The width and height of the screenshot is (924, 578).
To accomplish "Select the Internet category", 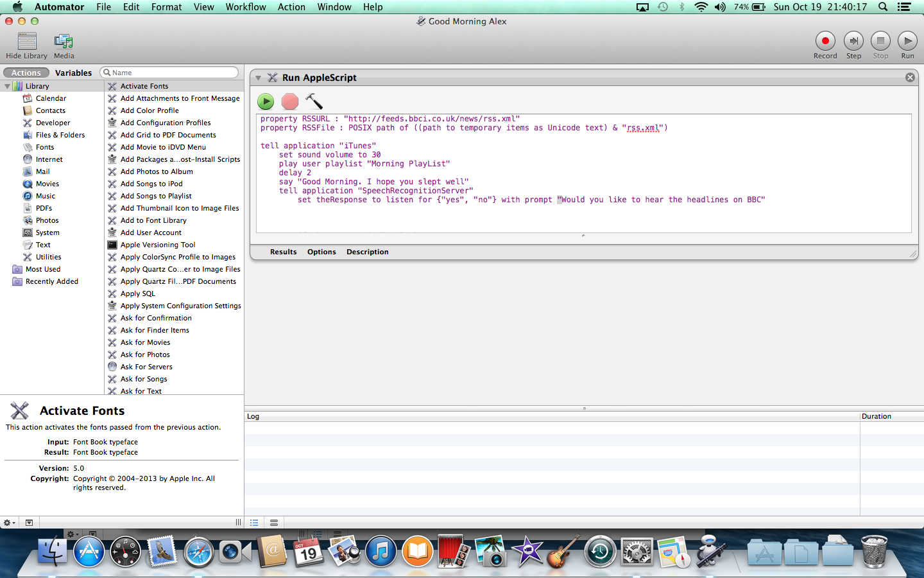I will coord(49,159).
